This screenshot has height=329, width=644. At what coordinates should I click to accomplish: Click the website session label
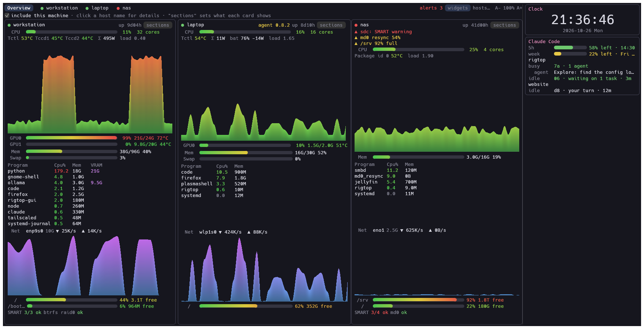point(538,84)
